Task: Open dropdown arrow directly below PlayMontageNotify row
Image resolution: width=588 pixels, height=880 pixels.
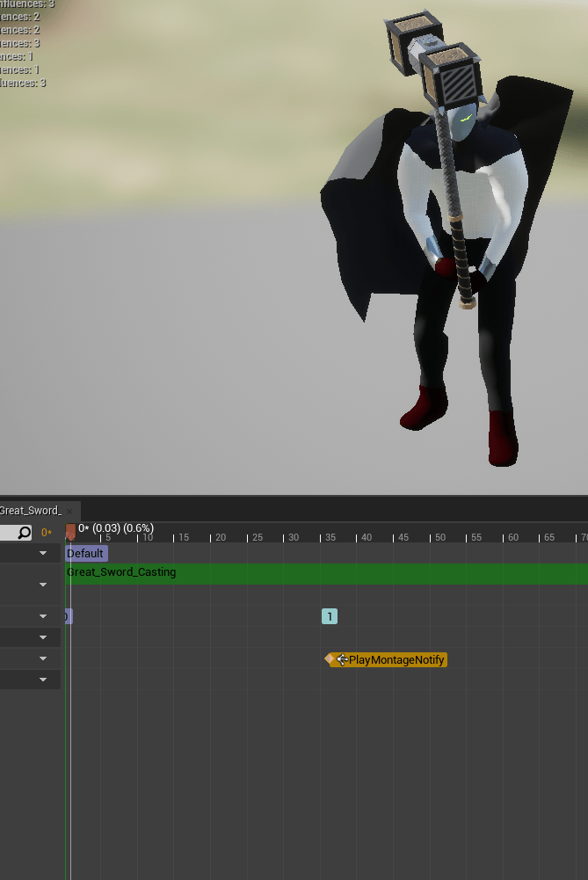Action: [43, 680]
